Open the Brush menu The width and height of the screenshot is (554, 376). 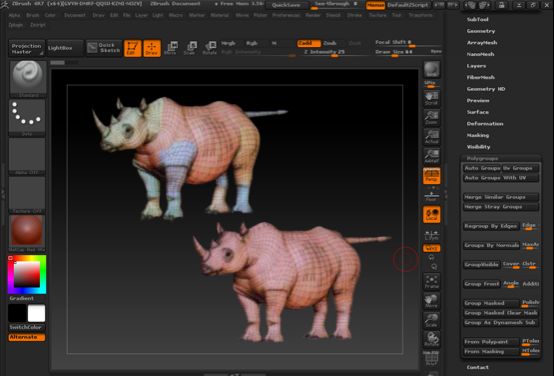(33, 16)
